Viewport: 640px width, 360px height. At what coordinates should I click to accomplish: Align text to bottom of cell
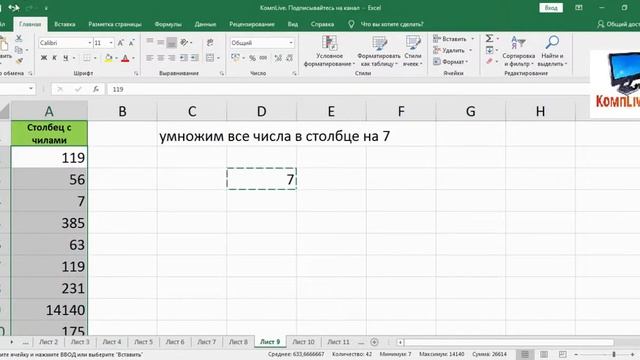(x=172, y=42)
